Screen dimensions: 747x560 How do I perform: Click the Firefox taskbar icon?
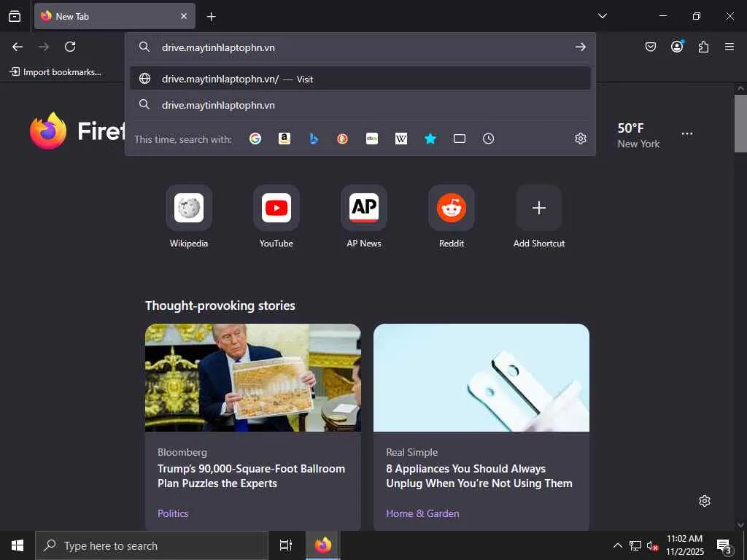pos(323,545)
